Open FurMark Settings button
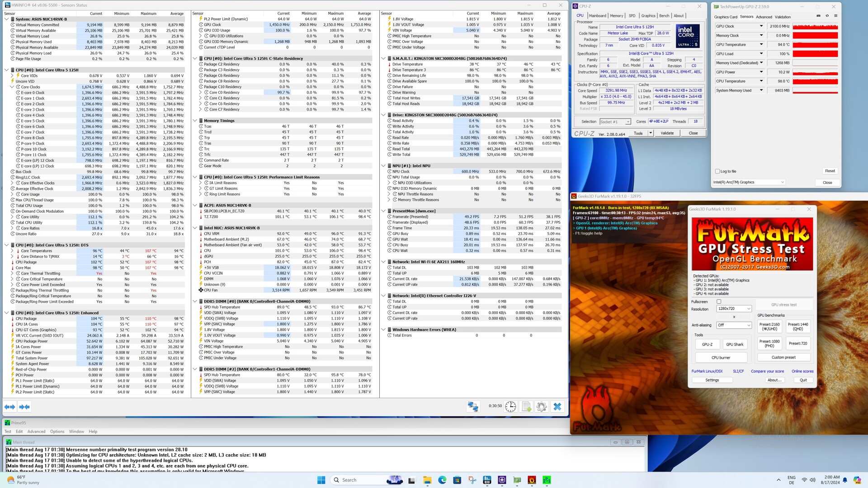 [712, 380]
